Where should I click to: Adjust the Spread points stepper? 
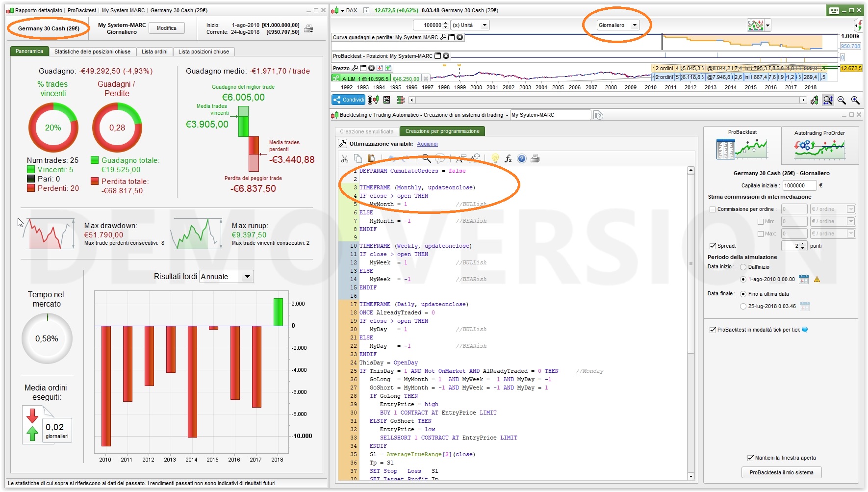802,246
